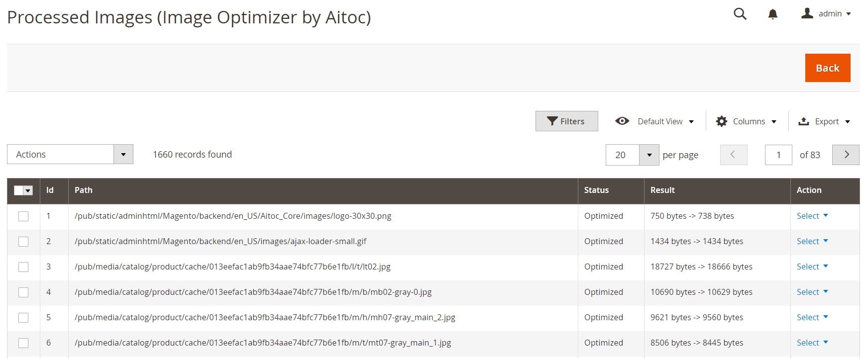Click result '750 bytes -> 738 bytes'
868x359 pixels.
[x=692, y=216]
